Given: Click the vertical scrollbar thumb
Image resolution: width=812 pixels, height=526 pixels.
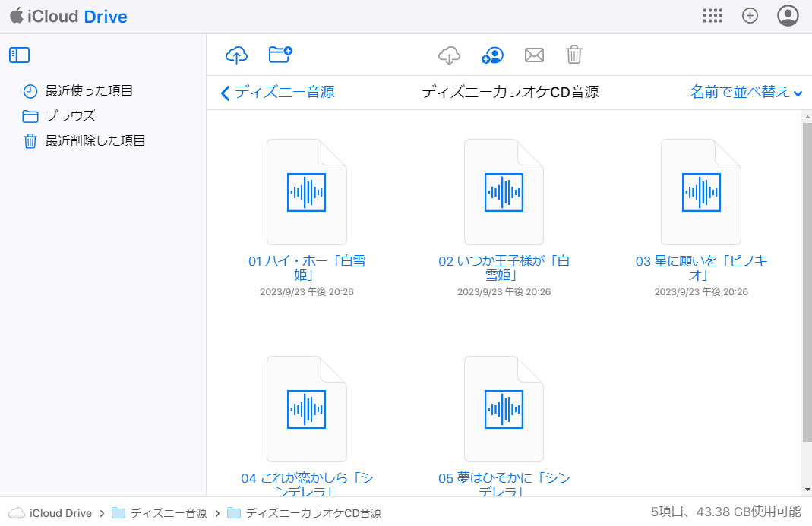Looking at the screenshot, I should click(x=807, y=282).
